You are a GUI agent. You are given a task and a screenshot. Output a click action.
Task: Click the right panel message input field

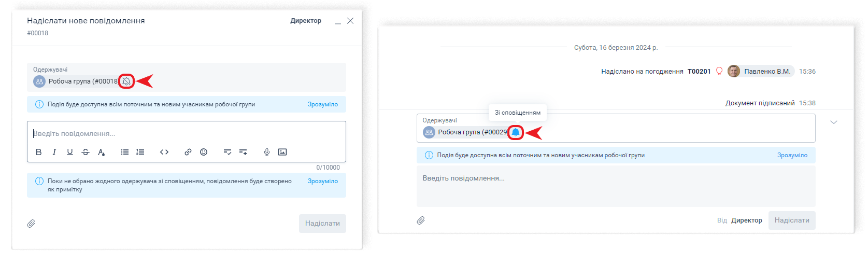point(616,186)
